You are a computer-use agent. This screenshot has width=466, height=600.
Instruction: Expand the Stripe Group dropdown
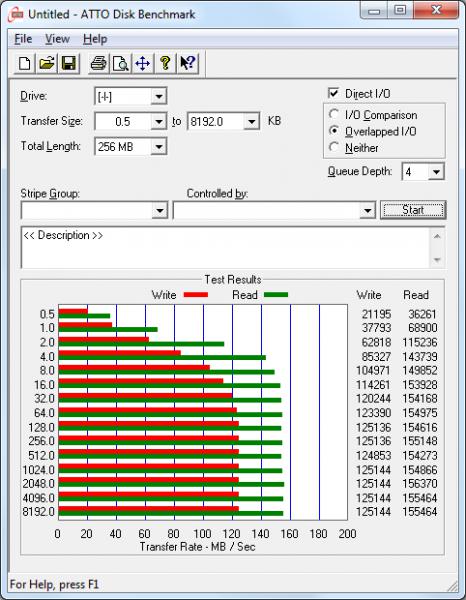coord(160,210)
